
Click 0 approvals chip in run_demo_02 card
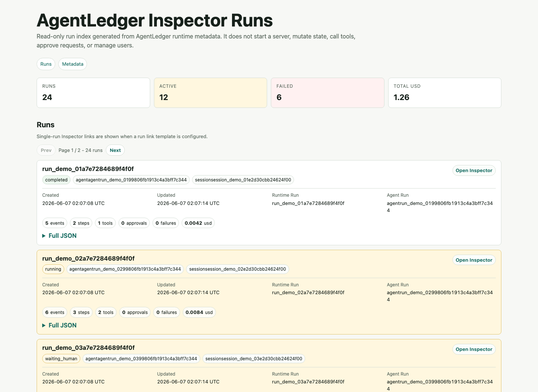pos(135,312)
